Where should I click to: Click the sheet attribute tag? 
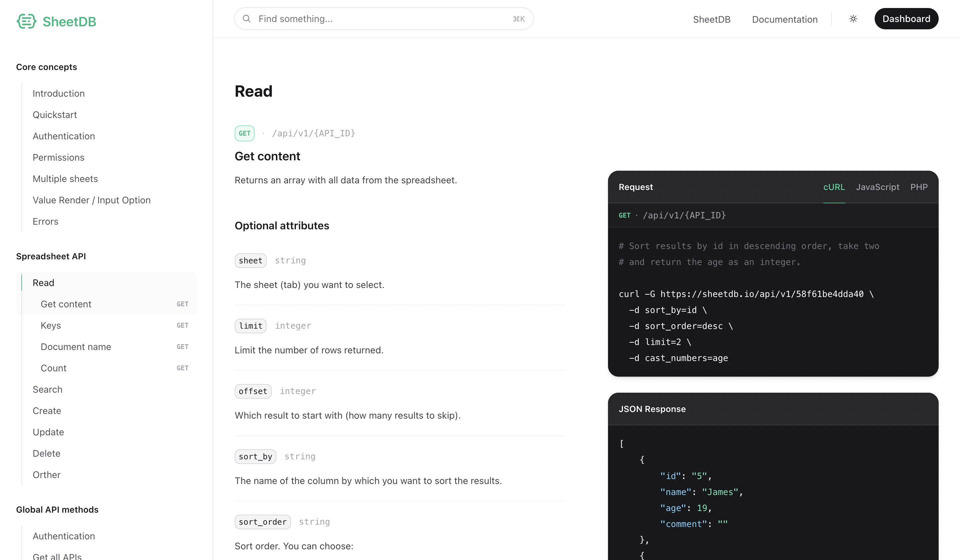250,261
